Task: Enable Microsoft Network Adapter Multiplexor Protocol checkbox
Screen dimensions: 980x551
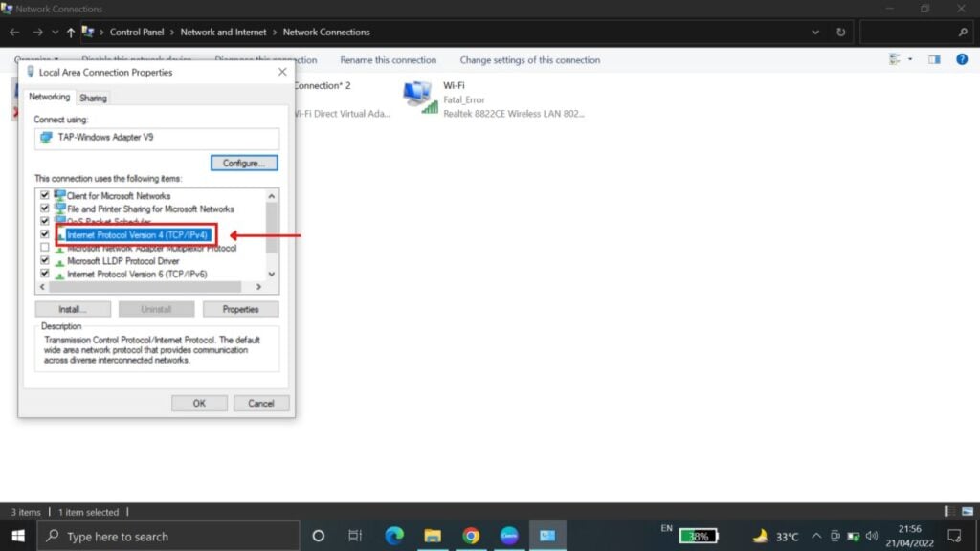Action: (44, 248)
